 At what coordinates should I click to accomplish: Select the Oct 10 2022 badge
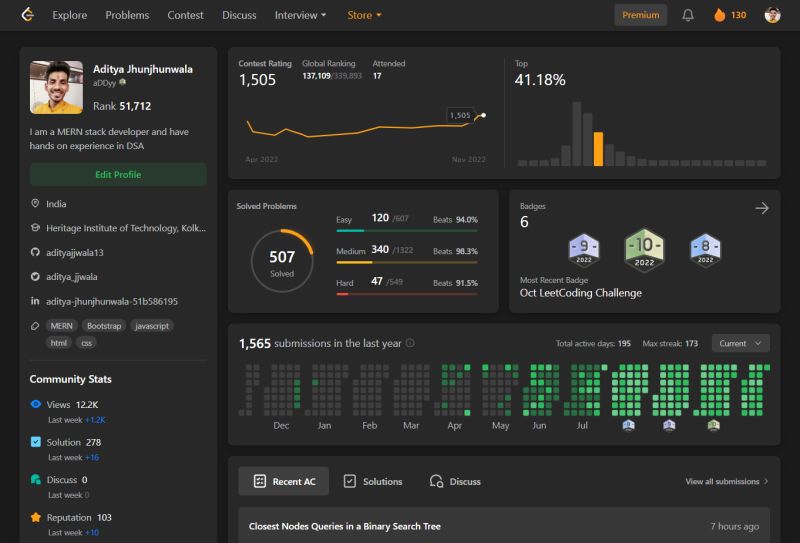[644, 250]
